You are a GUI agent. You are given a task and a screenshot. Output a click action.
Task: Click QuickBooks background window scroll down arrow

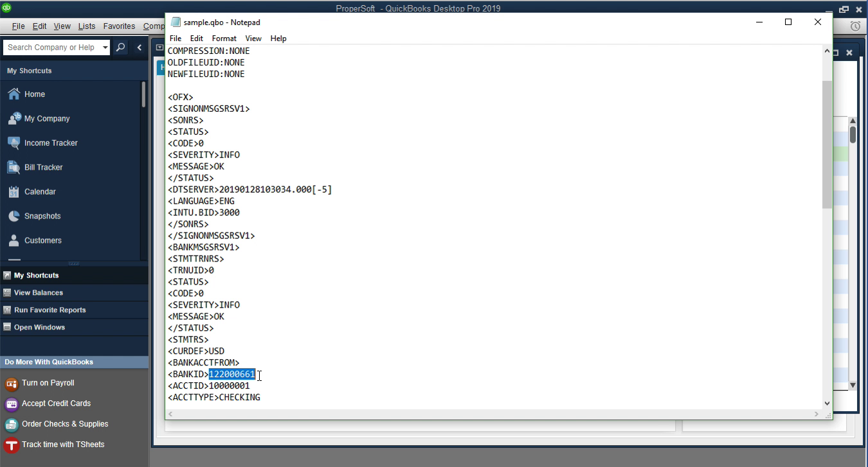853,385
